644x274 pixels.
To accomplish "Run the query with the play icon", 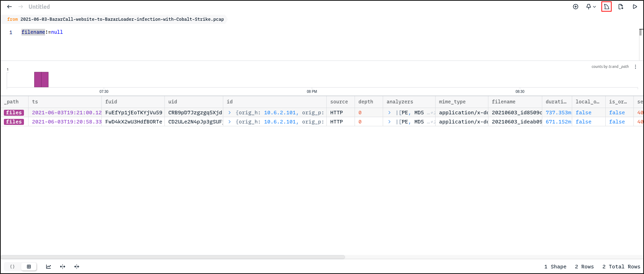I will coord(635,7).
